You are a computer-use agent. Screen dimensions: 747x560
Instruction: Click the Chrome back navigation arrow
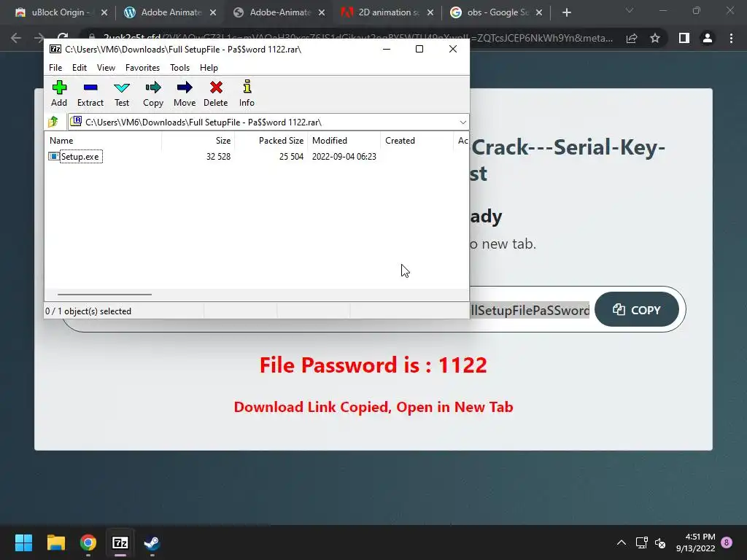(x=16, y=38)
